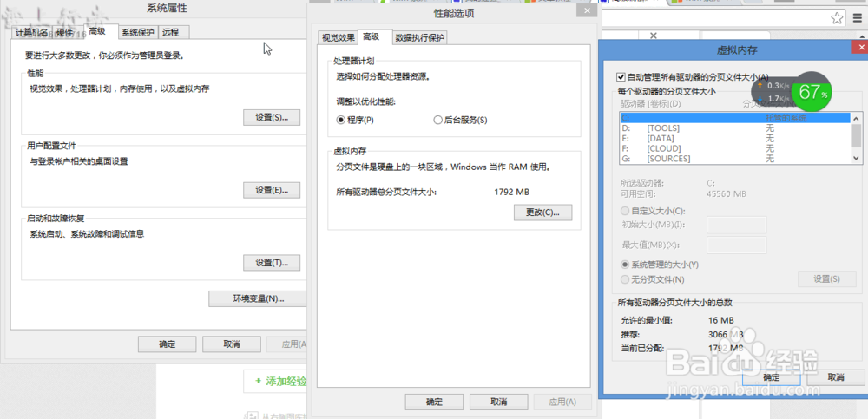The image size is (868, 419).
Task: Select the D: [TOOLS] drive row
Action: [735, 128]
